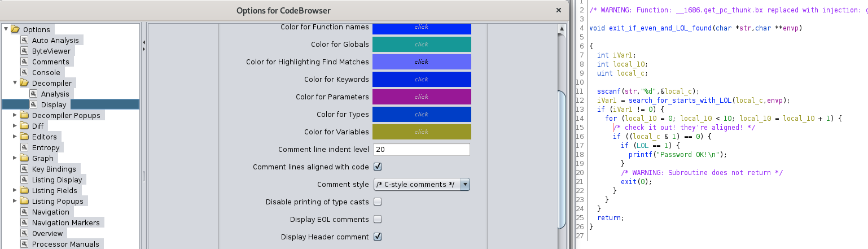
Task: Click the Console options icon
Action: 24,72
